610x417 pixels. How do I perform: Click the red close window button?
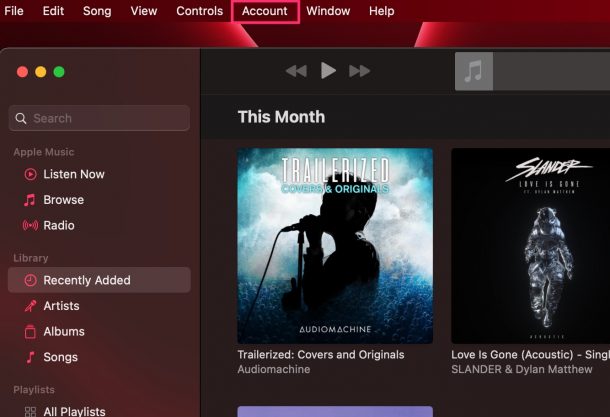pyautogui.click(x=22, y=72)
